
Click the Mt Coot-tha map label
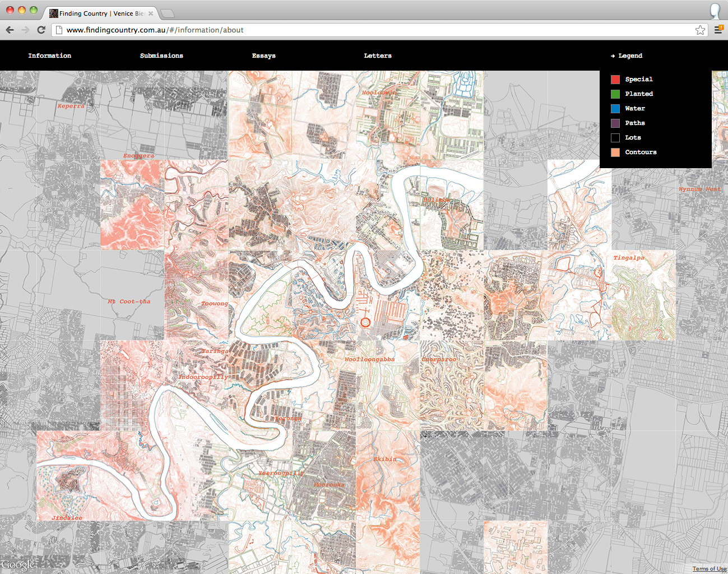(x=129, y=302)
